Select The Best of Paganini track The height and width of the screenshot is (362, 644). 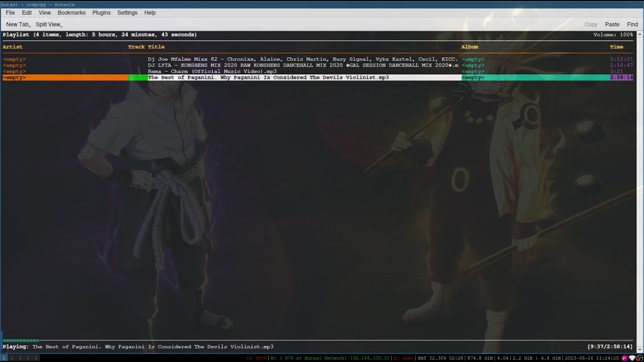point(318,77)
